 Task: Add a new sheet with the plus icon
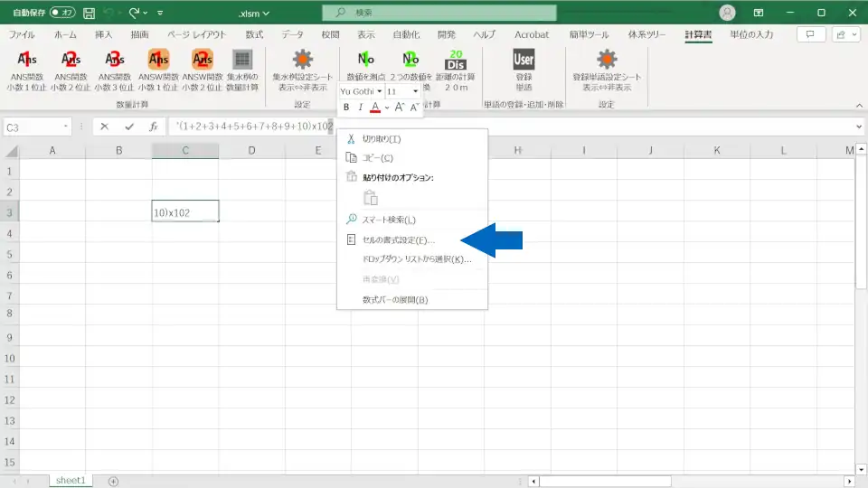point(113,482)
